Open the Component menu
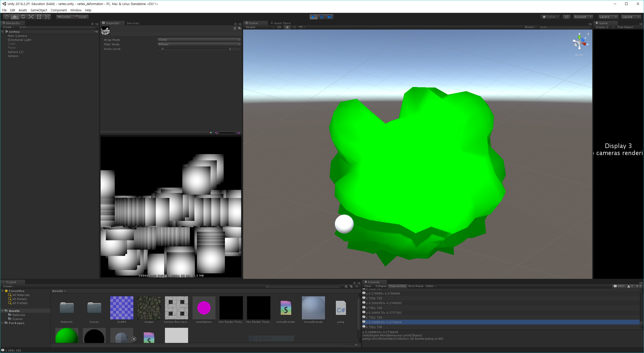The image size is (644, 353). pos(58,10)
